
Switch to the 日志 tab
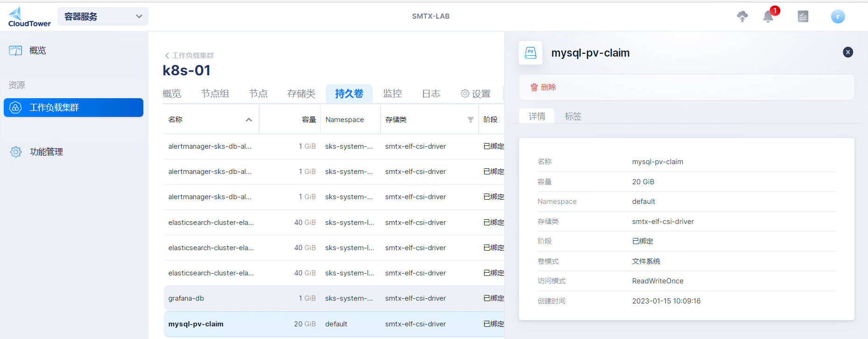[431, 94]
